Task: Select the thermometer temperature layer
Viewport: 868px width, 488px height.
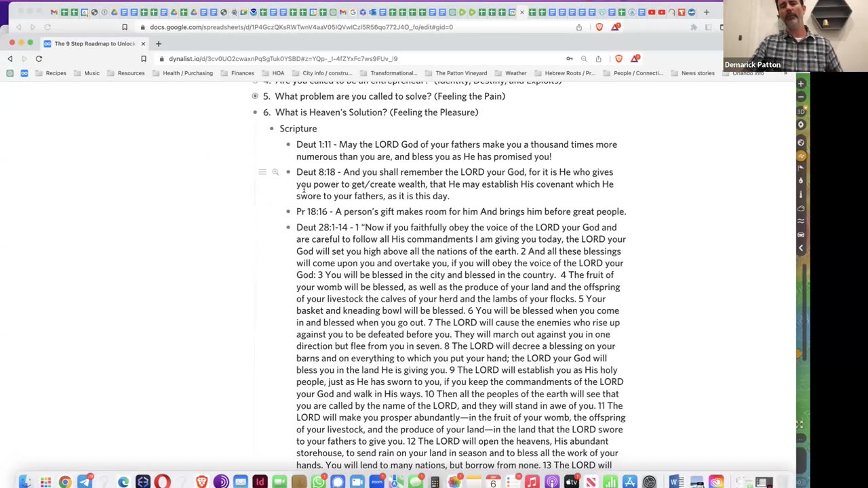Action: (x=801, y=195)
